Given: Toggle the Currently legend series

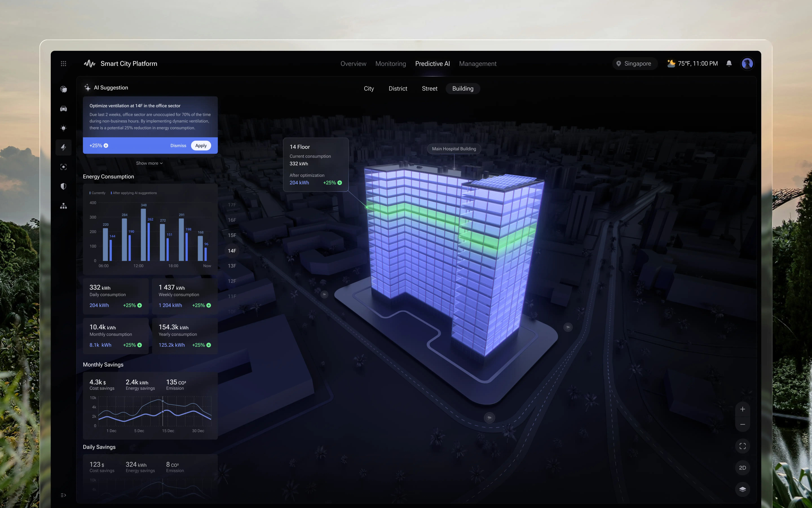Looking at the screenshot, I should (x=97, y=193).
